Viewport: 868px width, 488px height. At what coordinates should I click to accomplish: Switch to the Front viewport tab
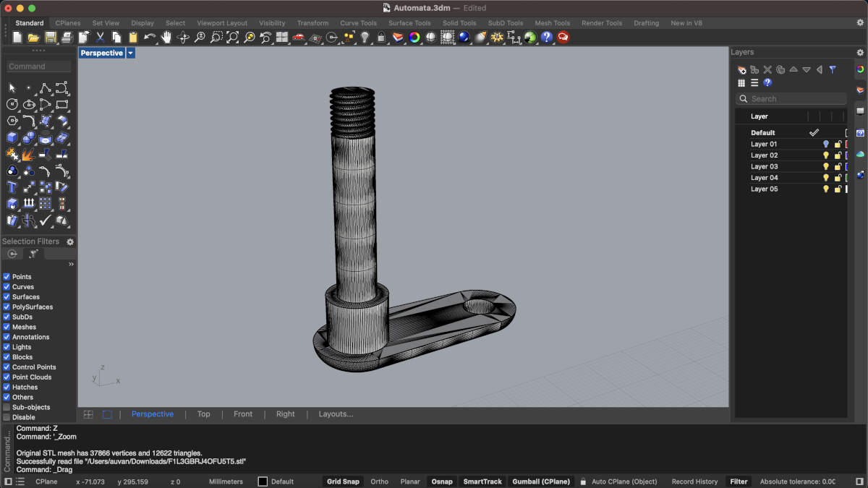(x=243, y=414)
